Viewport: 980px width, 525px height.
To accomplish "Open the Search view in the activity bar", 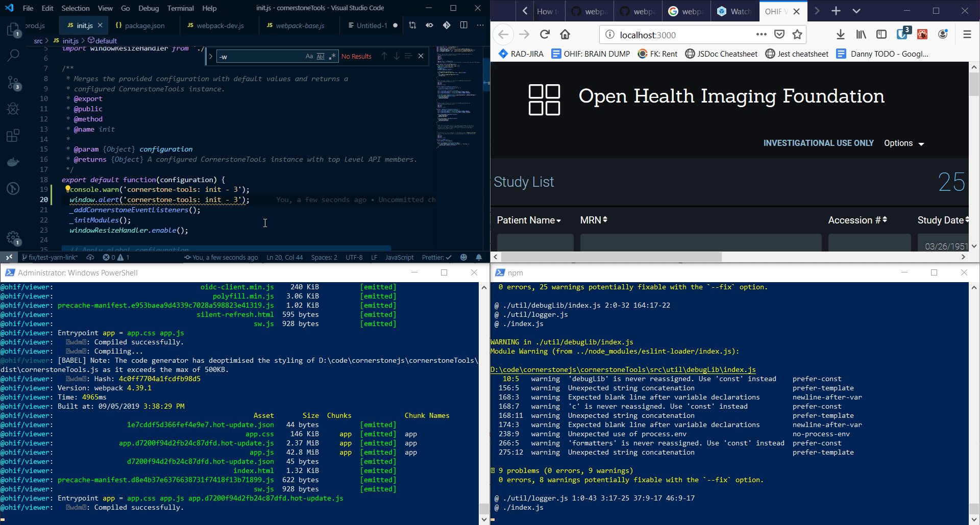I will click(x=13, y=55).
